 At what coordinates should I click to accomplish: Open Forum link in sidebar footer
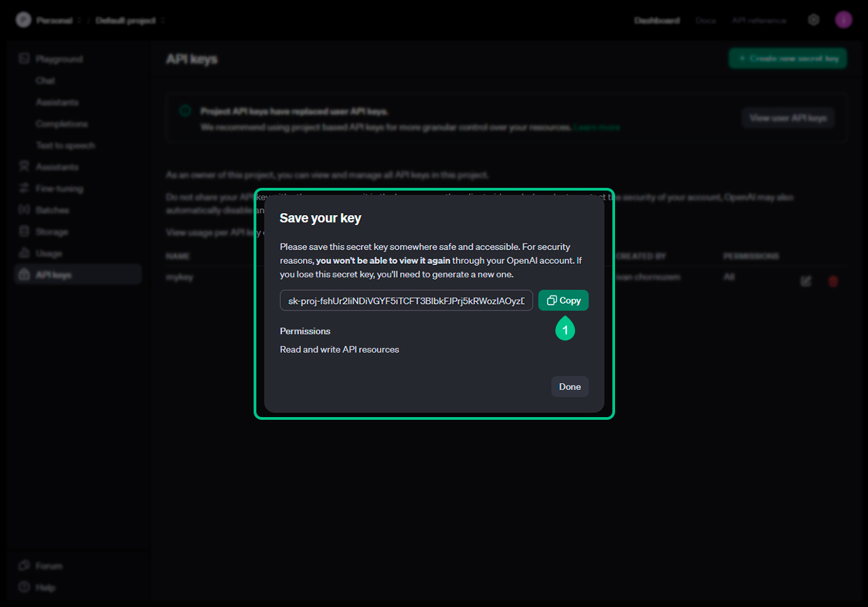pyautogui.click(x=49, y=566)
